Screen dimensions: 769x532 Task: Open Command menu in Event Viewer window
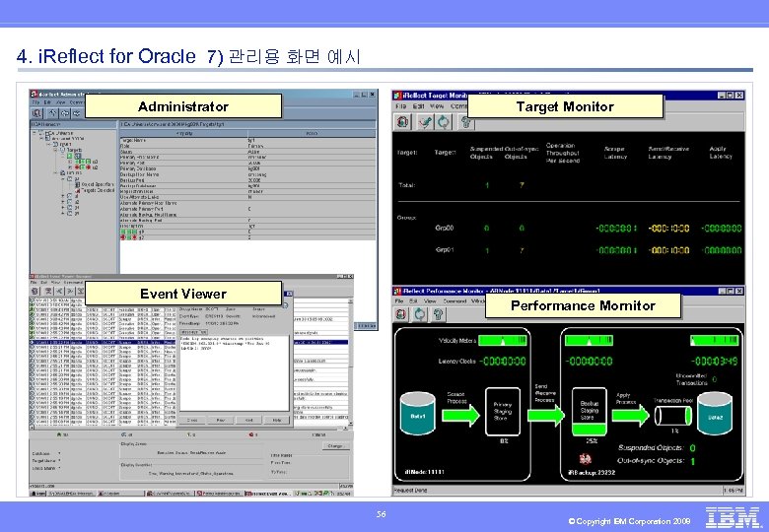pos(74,283)
